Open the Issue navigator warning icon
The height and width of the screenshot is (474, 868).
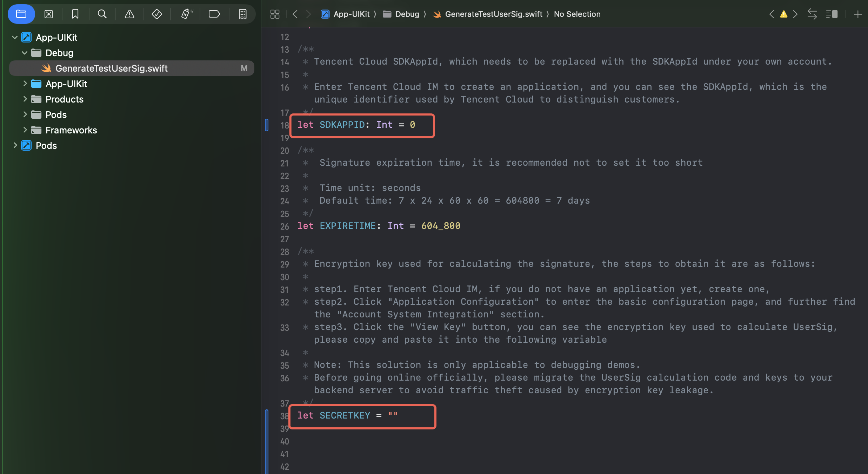point(129,14)
